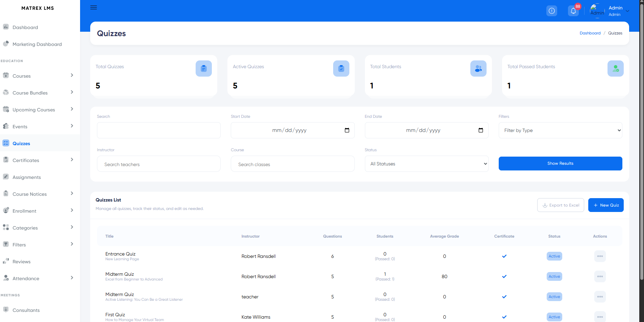Click the Upcoming Courses calendar icon
Viewport: 644px width, 322px height.
tap(6, 109)
